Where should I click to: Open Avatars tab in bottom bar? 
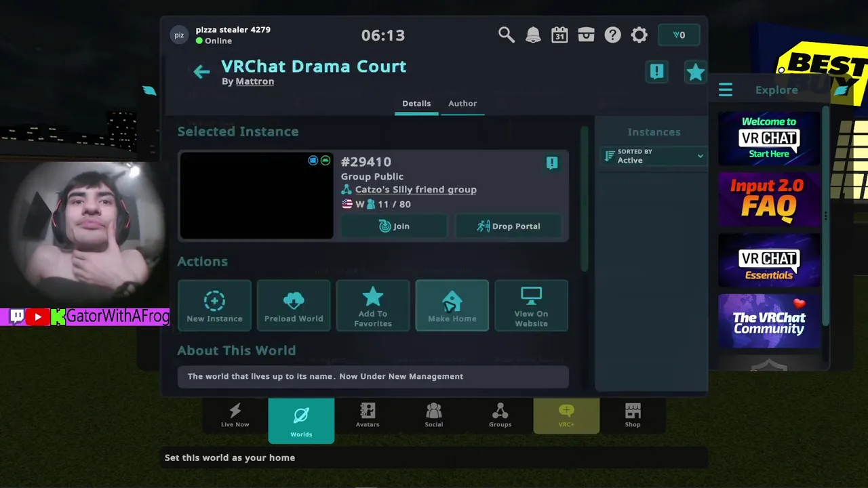pyautogui.click(x=368, y=415)
